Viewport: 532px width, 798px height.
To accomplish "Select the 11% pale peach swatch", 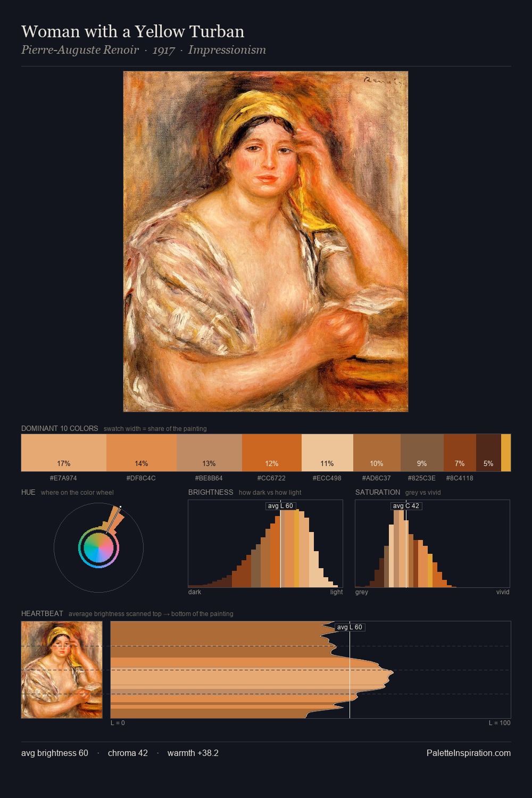I will tap(327, 453).
